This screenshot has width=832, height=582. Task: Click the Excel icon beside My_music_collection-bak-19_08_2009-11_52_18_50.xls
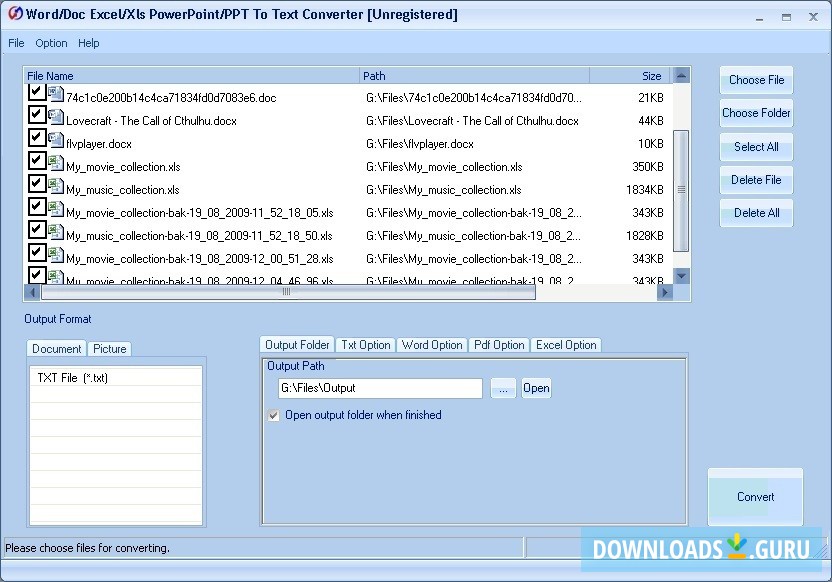(54, 229)
